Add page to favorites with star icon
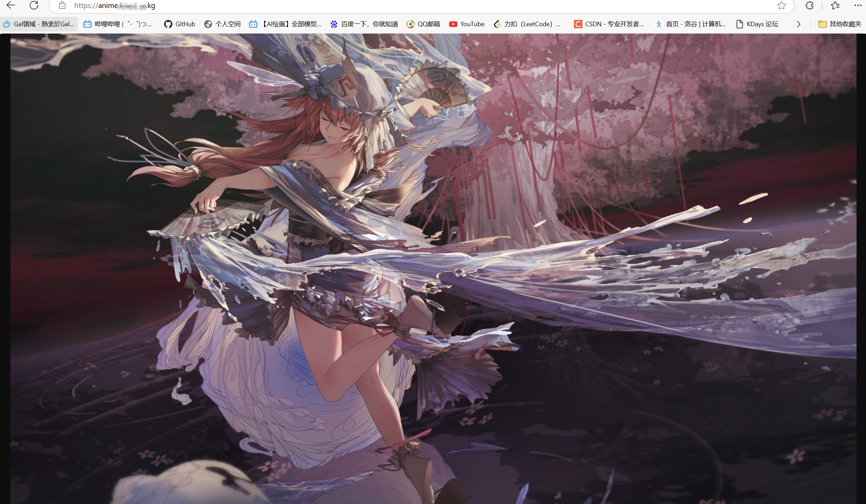This screenshot has width=866, height=504. click(x=781, y=5)
